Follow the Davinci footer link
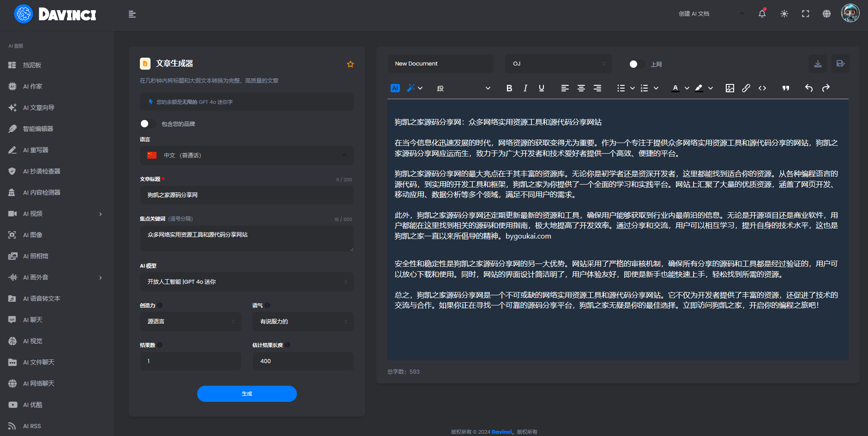Image resolution: width=868 pixels, height=436 pixels. 501,432
